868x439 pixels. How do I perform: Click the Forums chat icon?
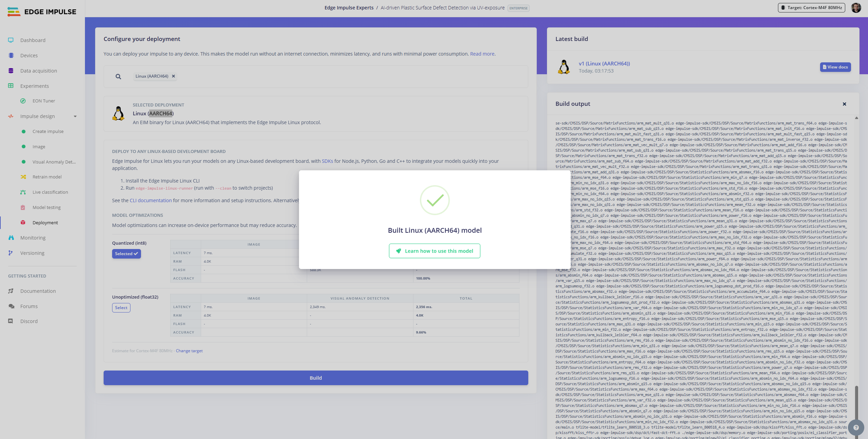pos(11,306)
